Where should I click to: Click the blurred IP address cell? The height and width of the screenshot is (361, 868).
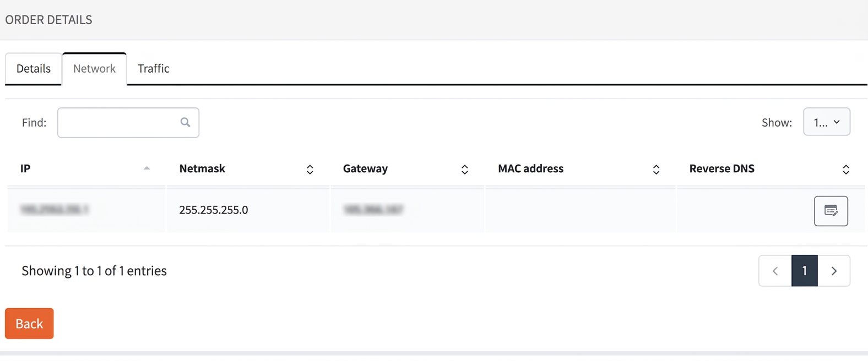[x=86, y=210]
